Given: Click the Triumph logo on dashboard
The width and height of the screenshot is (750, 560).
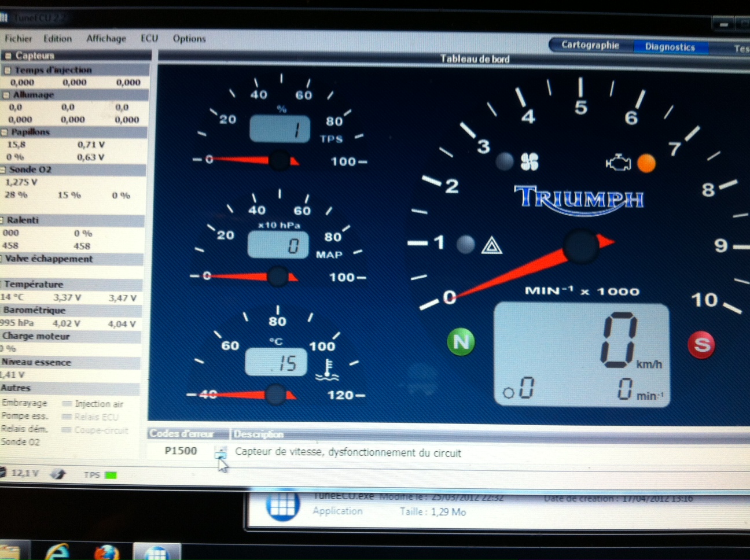Looking at the screenshot, I should tap(579, 200).
